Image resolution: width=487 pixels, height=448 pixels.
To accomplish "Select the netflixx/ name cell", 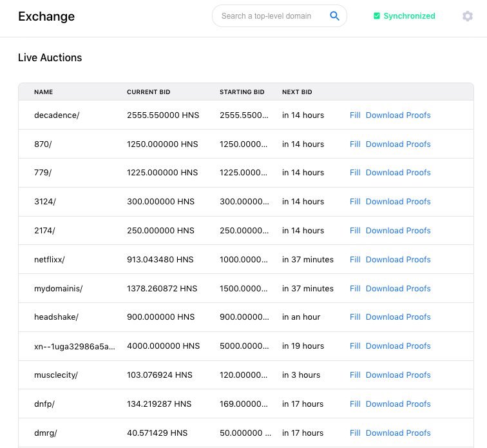I will [x=50, y=259].
